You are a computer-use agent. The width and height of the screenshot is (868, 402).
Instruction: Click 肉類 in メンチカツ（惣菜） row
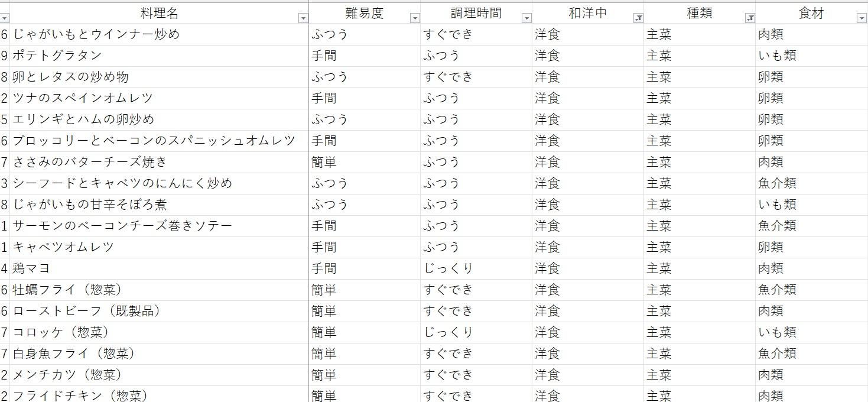[x=771, y=375]
